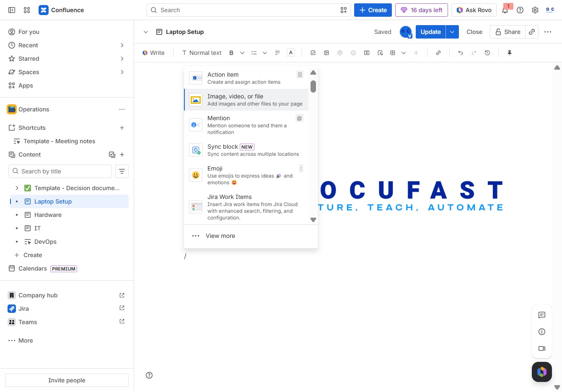This screenshot has height=392, width=562.
Task: Open settings gear
Action: [x=535, y=10]
